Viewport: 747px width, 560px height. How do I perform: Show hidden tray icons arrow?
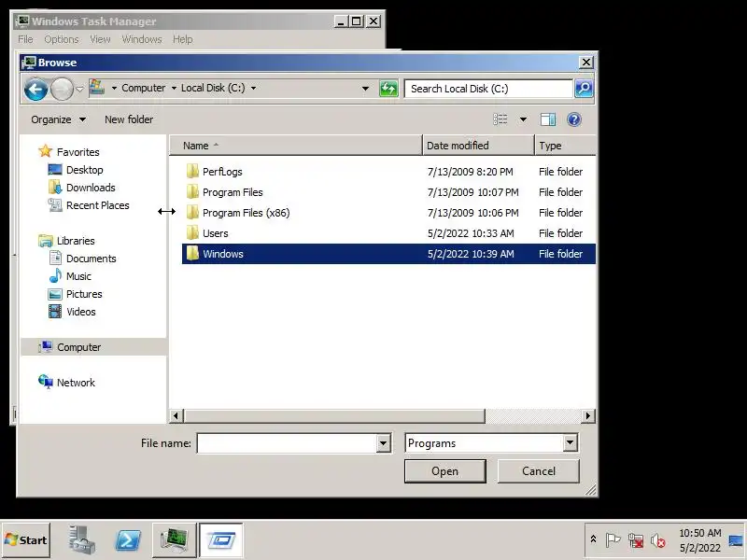tap(593, 539)
